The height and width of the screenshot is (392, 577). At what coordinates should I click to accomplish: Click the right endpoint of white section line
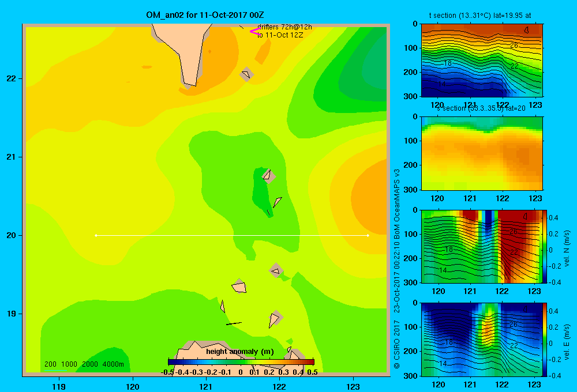368,235
